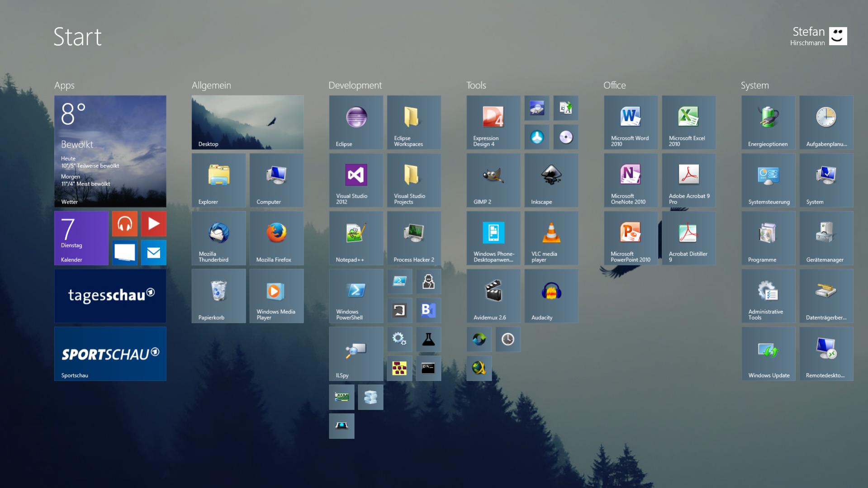Launch Inkscape

coord(551,180)
